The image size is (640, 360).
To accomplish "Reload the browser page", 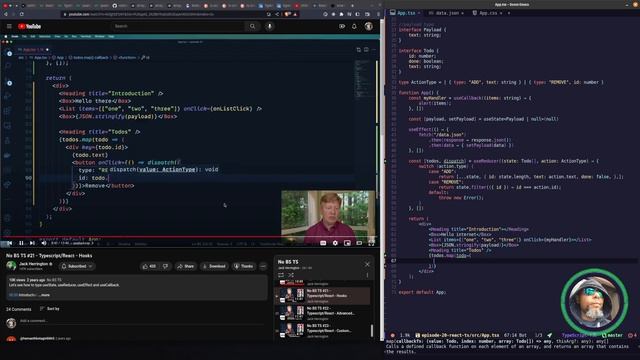I will coord(21,14).
